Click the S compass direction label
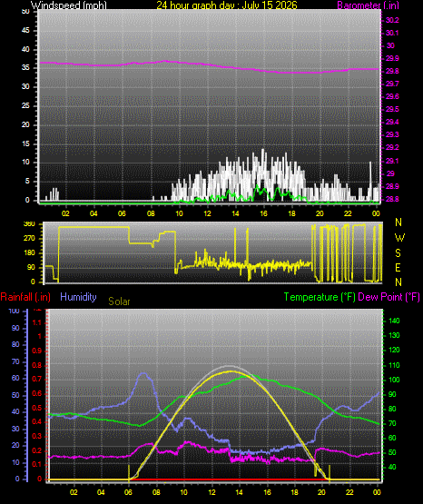 pyautogui.click(x=398, y=253)
